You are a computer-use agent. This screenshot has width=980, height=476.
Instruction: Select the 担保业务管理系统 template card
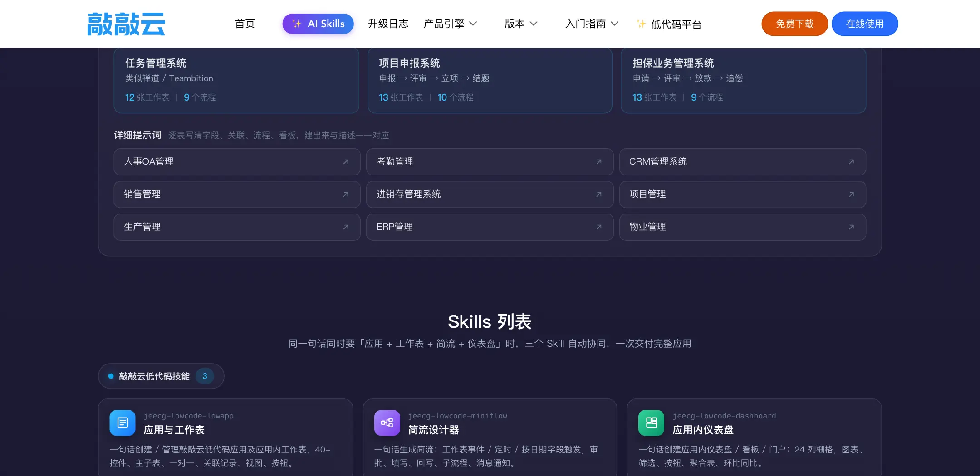tap(743, 80)
